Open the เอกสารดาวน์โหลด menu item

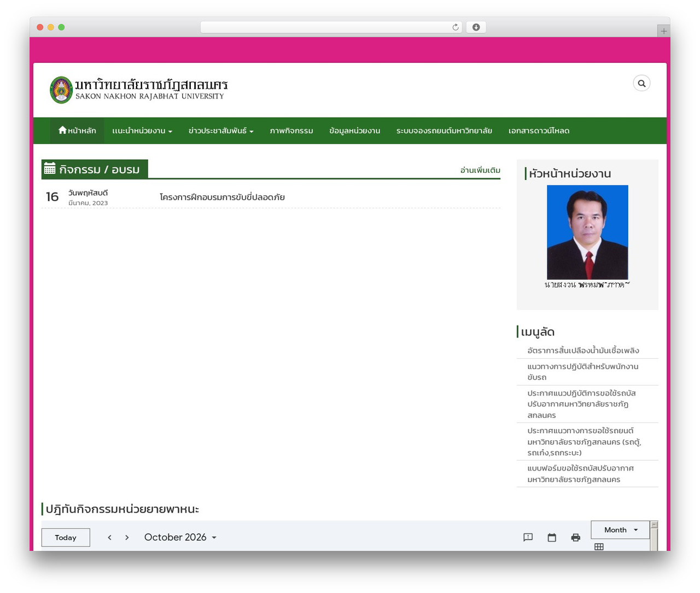[539, 131]
